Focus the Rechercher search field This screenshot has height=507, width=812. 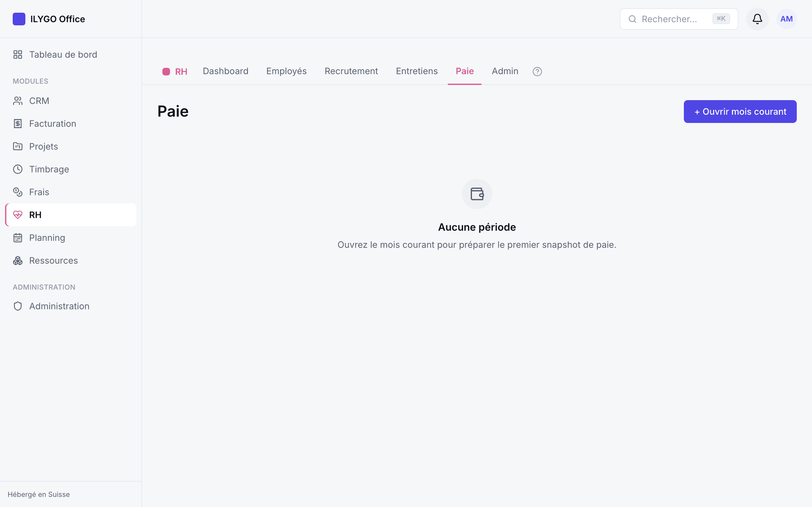click(x=678, y=19)
